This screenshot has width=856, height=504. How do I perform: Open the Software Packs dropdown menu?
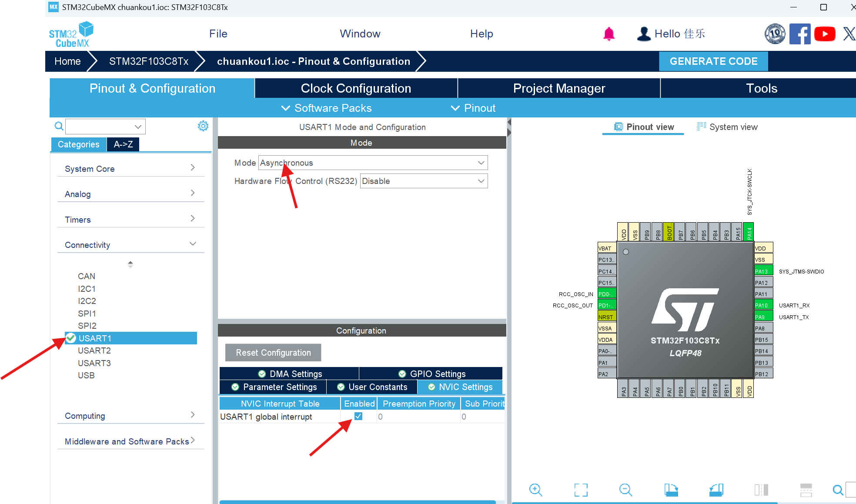(327, 108)
